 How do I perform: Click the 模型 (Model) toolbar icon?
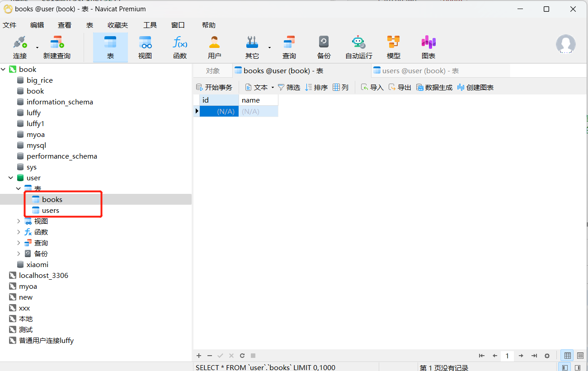[394, 47]
